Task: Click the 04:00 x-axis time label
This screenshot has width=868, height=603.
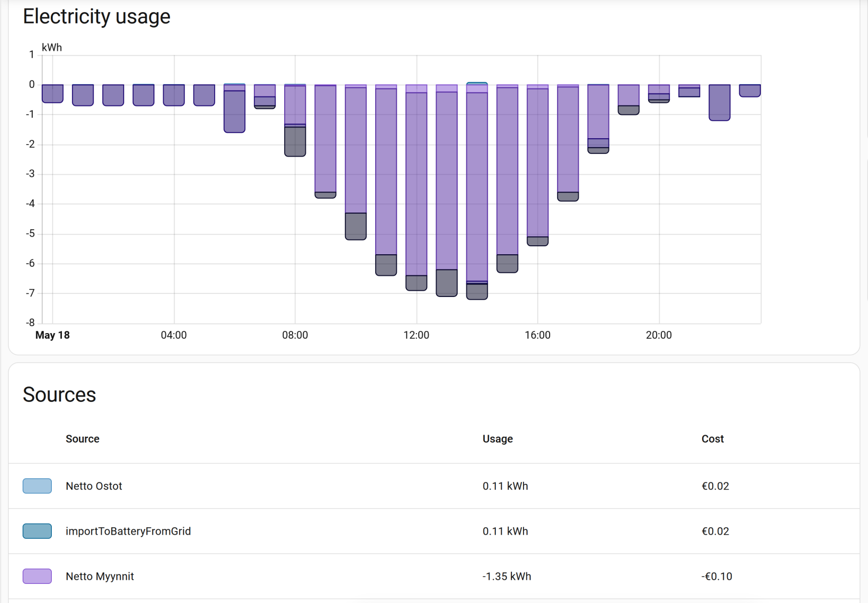Action: [173, 335]
